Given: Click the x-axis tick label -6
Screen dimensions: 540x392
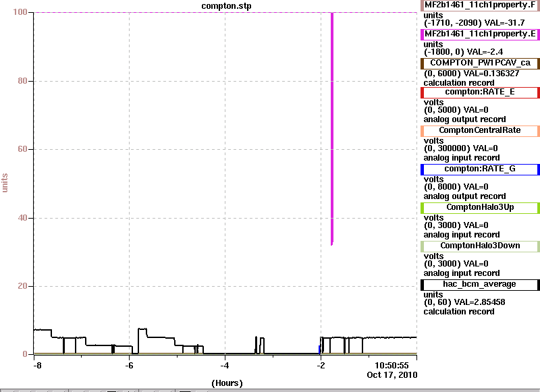Looking at the screenshot, I should coord(129,366).
